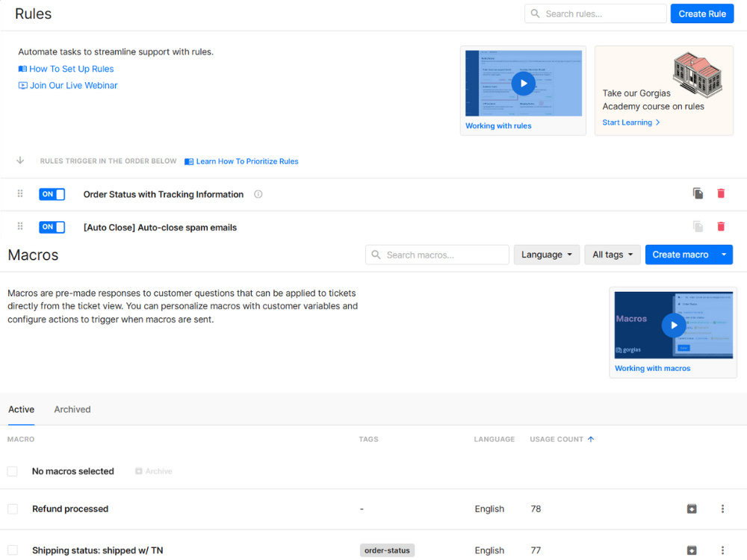This screenshot has height=560, width=747.
Task: Click the disabled Archive button for macros
Action: point(153,471)
